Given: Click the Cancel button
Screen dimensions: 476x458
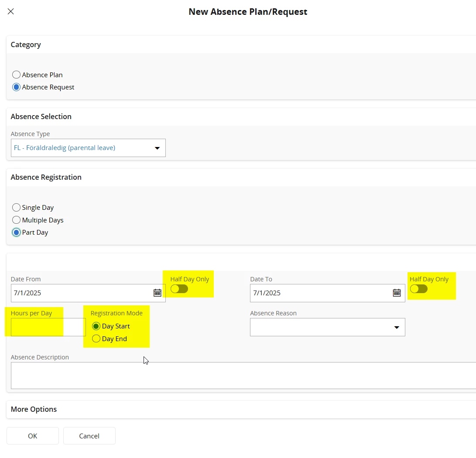Looking at the screenshot, I should tap(89, 436).
